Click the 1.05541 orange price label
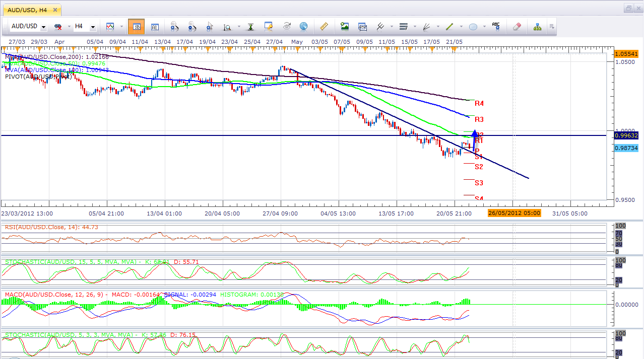 tap(626, 53)
